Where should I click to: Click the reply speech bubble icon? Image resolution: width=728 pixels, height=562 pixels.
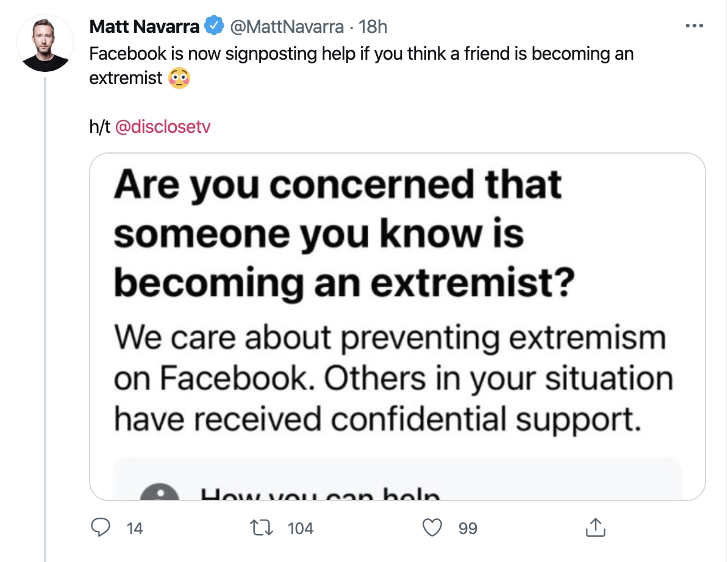click(99, 527)
